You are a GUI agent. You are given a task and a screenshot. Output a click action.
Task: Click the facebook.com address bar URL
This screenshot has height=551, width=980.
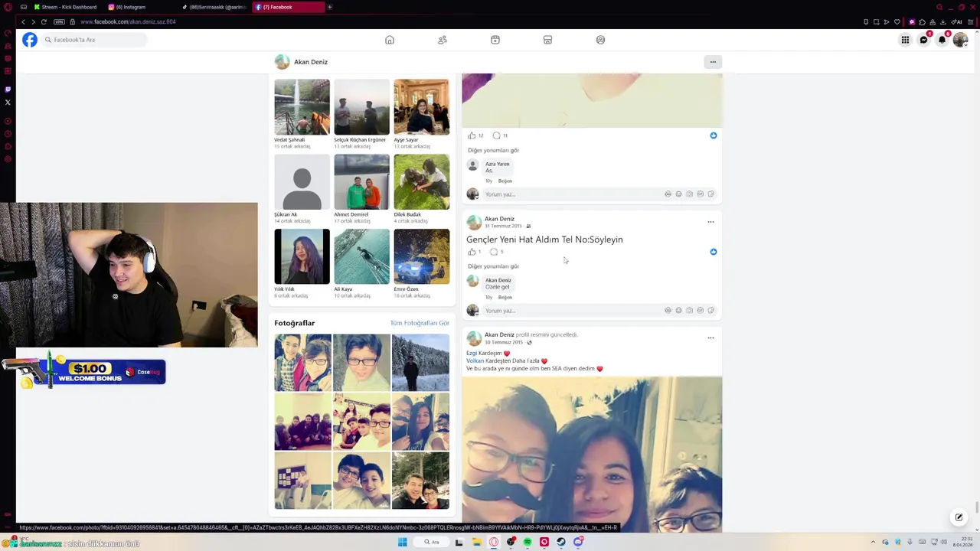(128, 21)
